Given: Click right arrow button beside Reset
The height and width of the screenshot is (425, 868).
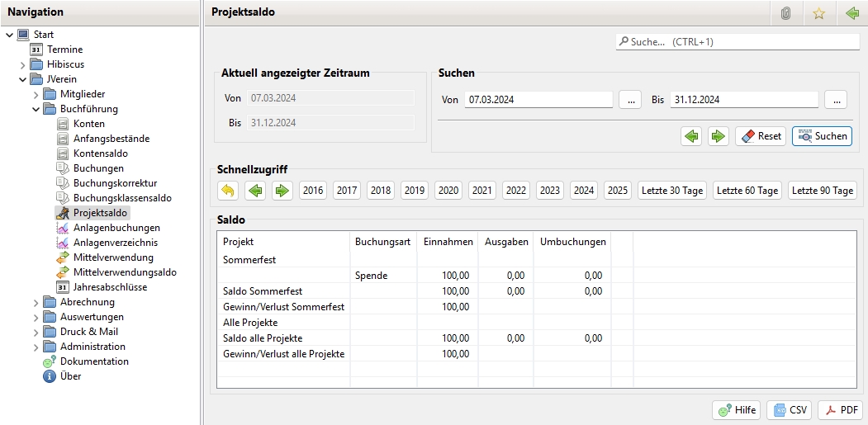Looking at the screenshot, I should coord(719,136).
